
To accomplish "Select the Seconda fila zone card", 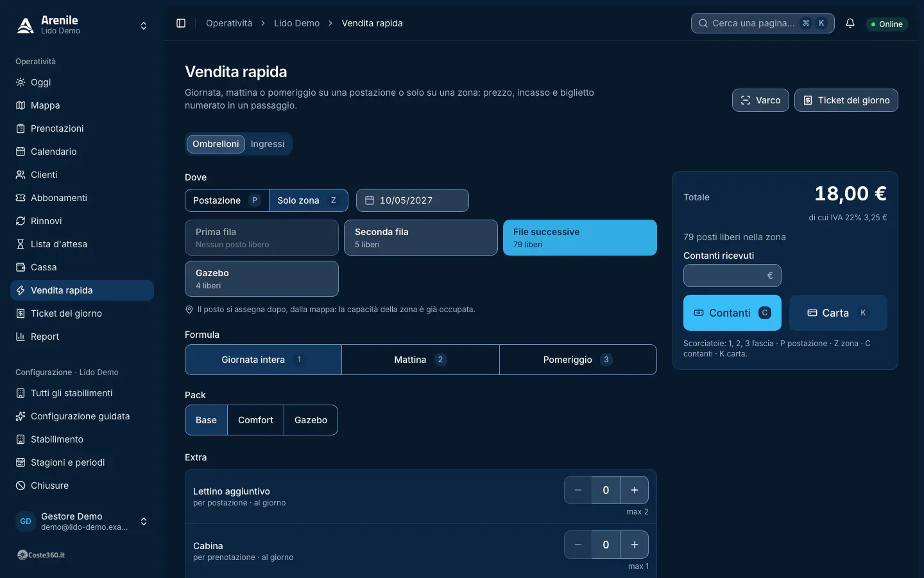I will click(421, 238).
